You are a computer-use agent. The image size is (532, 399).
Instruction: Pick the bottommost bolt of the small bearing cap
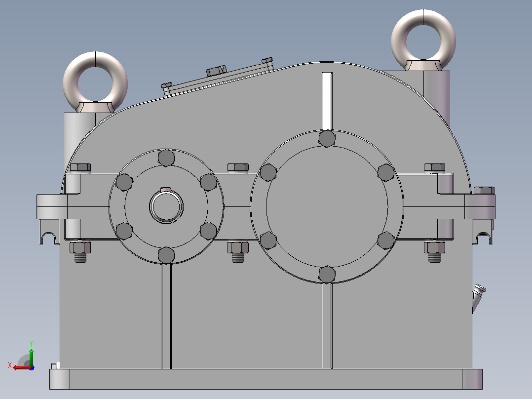pos(166,255)
